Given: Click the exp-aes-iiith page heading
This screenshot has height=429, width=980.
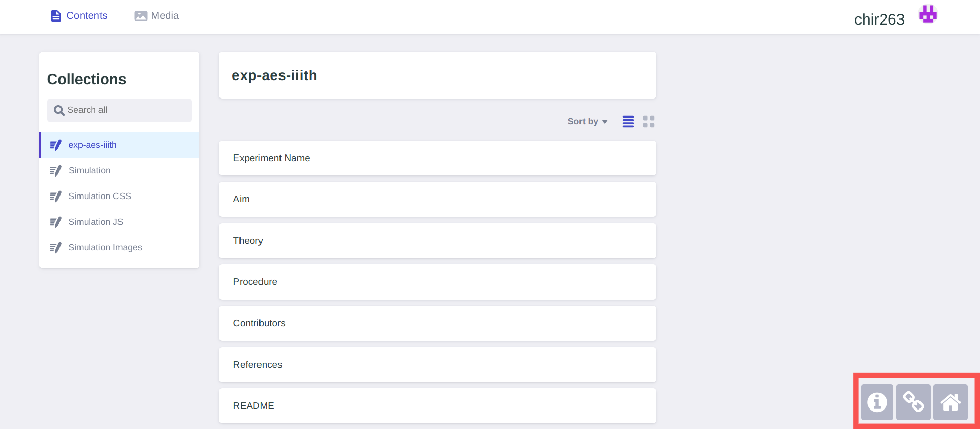Looking at the screenshot, I should 274,75.
